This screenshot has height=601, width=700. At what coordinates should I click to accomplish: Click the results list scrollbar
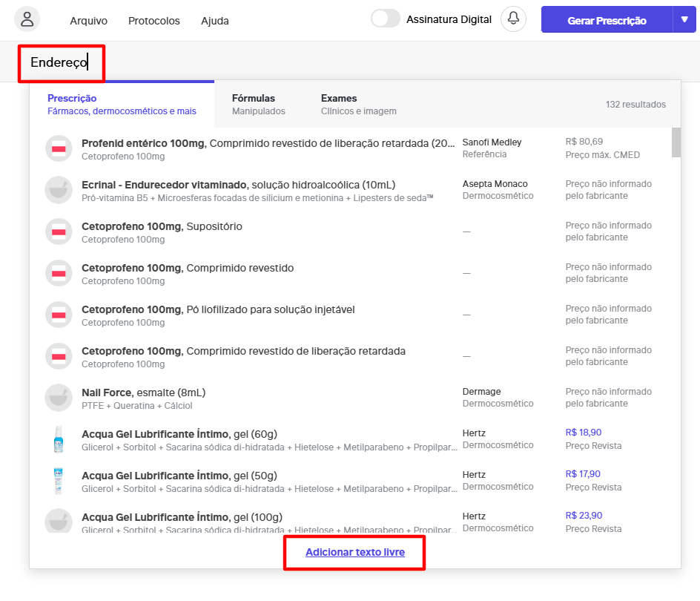pos(676,142)
